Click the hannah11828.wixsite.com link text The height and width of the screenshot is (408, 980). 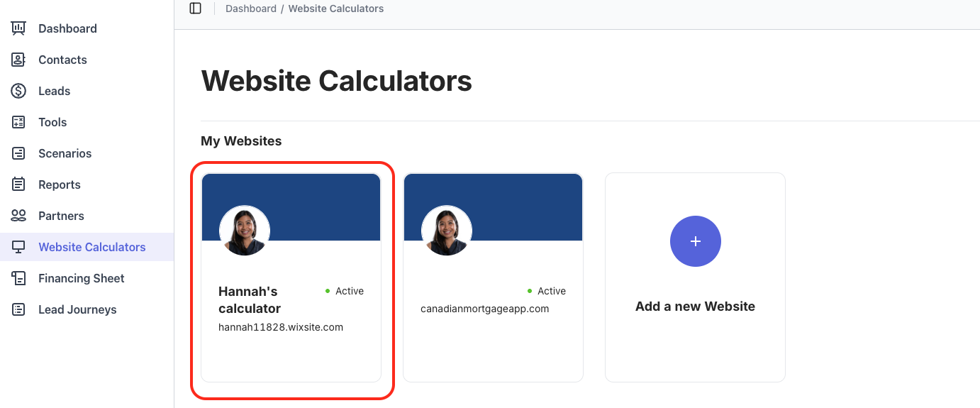coord(281,327)
